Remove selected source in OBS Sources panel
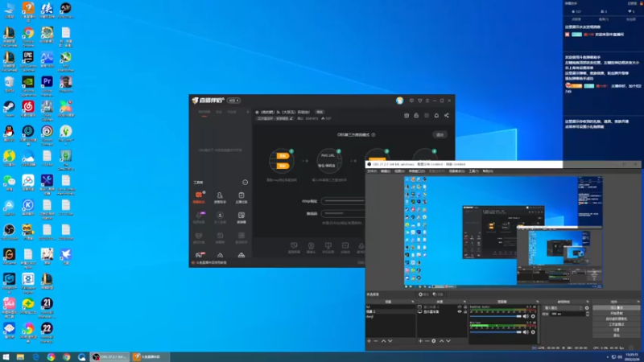This screenshot has width=644, height=362. click(427, 341)
